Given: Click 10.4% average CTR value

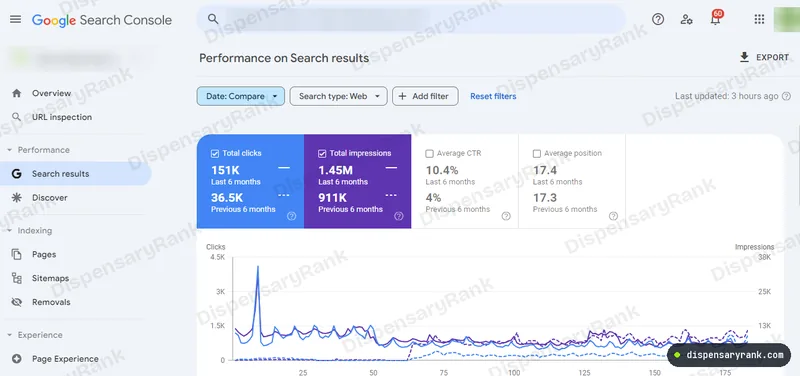Looking at the screenshot, I should pyautogui.click(x=442, y=170).
